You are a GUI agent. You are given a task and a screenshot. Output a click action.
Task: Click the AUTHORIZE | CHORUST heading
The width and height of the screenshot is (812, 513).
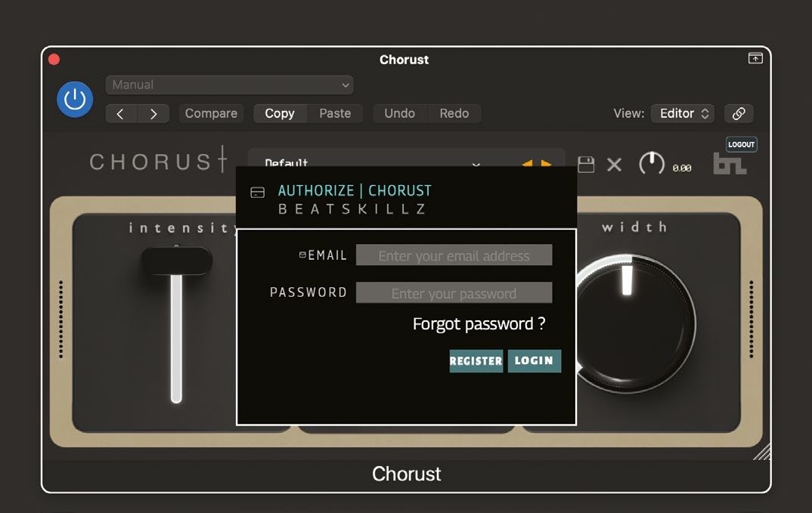[355, 190]
